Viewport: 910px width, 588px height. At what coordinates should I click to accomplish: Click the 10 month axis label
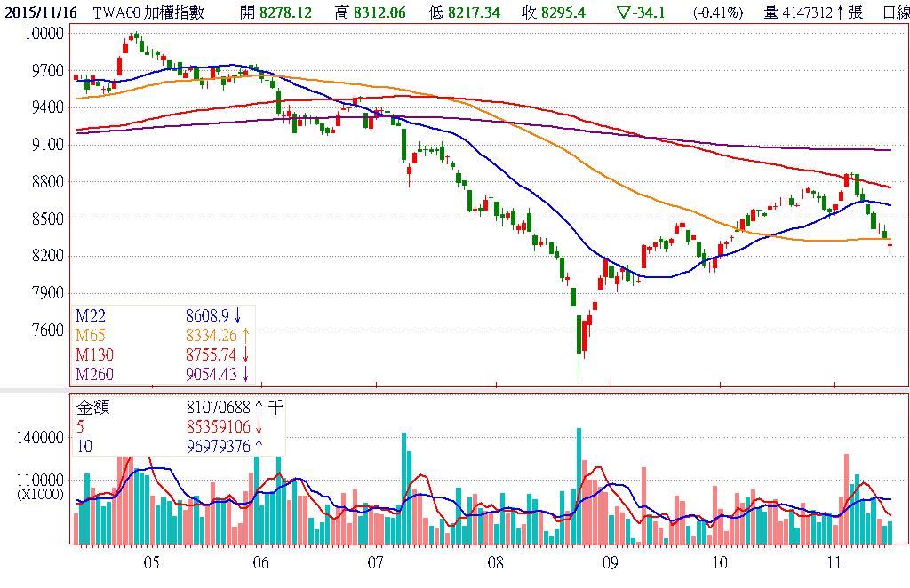click(720, 562)
